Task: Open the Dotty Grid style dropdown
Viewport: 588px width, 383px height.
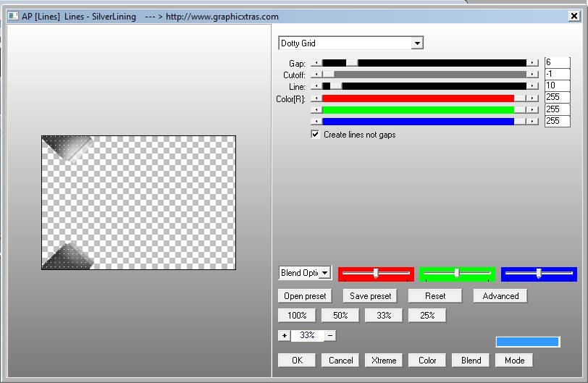Action: 416,43
